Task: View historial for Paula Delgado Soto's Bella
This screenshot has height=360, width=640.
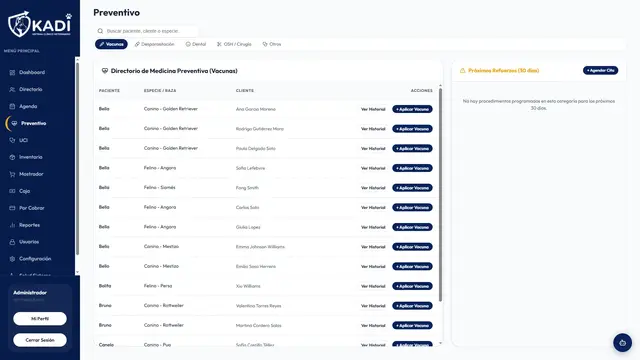Action: pyautogui.click(x=373, y=149)
